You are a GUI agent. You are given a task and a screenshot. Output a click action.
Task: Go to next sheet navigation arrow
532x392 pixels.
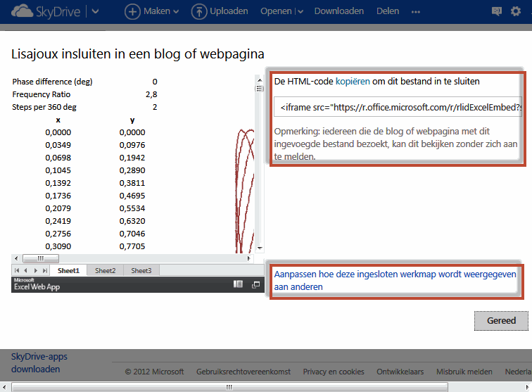point(36,270)
